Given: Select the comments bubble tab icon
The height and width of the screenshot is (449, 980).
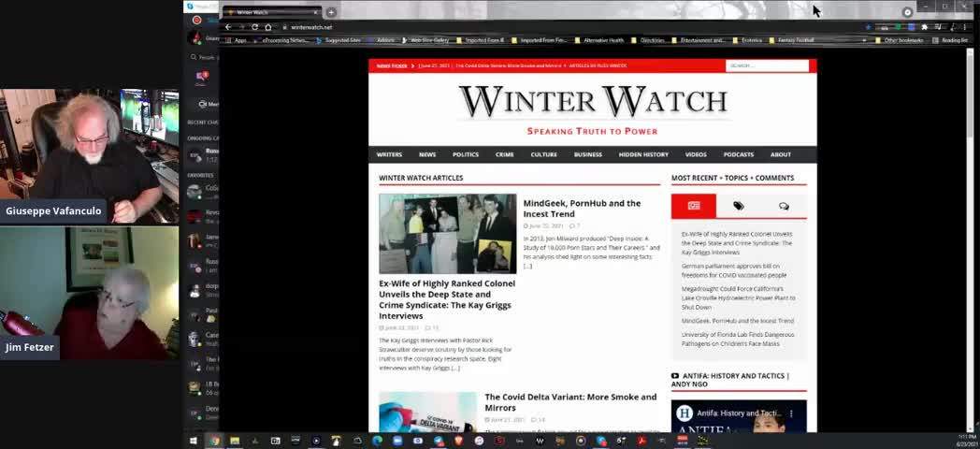Looking at the screenshot, I should click(x=784, y=206).
